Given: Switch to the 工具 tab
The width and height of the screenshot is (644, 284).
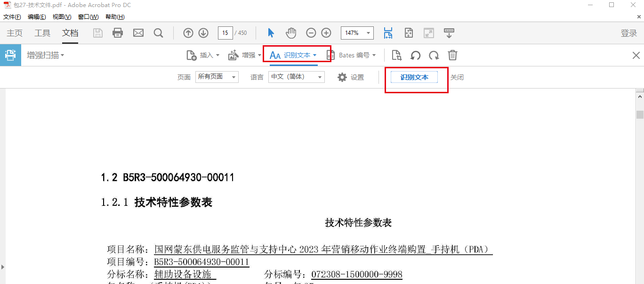Looking at the screenshot, I should coord(42,33).
